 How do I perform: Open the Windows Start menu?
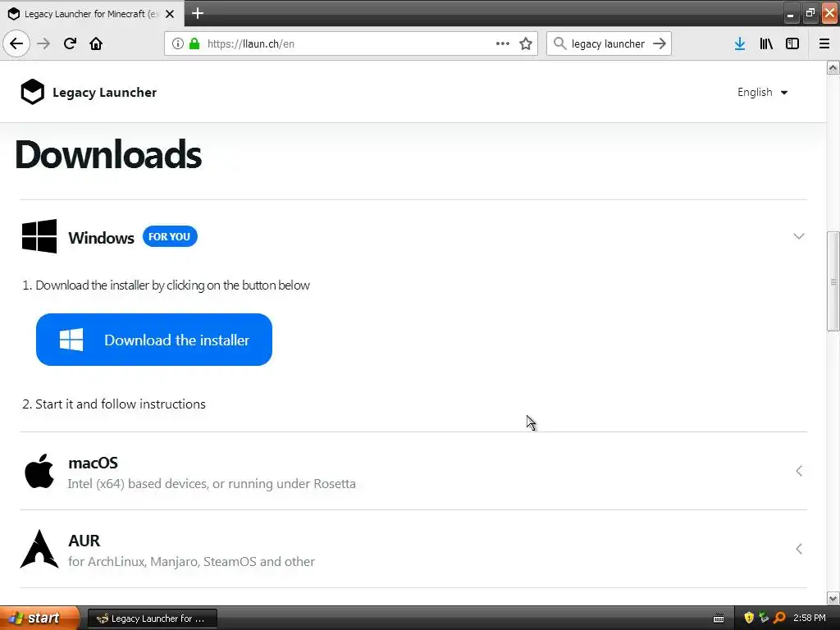[39, 619]
